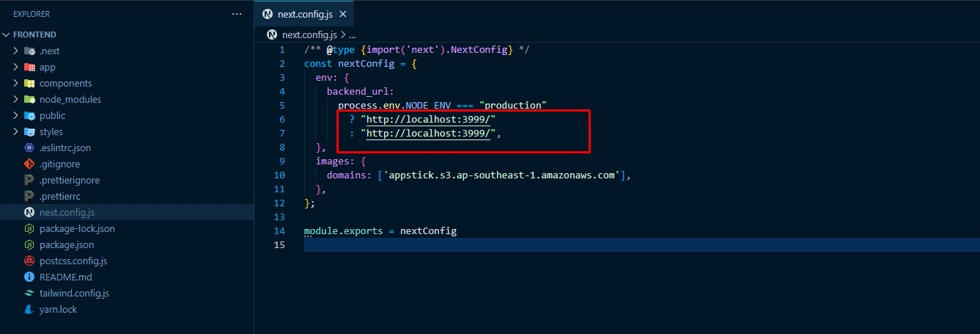Open the Explorer more actions ellipsis
Image resolution: width=980 pixels, height=334 pixels.
(x=236, y=14)
